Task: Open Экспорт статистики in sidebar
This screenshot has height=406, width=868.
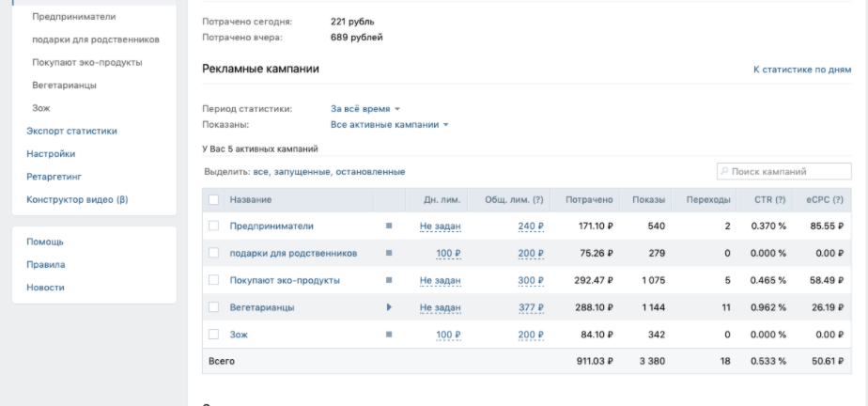Action: click(71, 132)
